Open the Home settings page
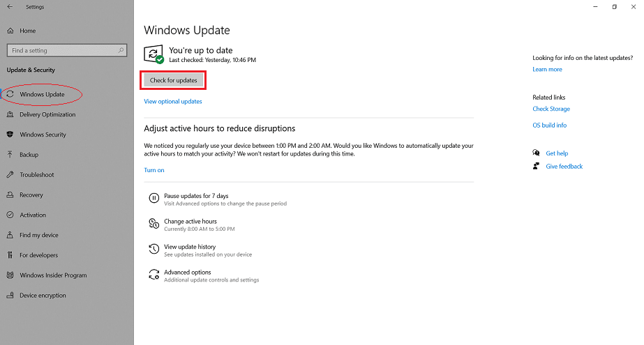 coord(27,31)
